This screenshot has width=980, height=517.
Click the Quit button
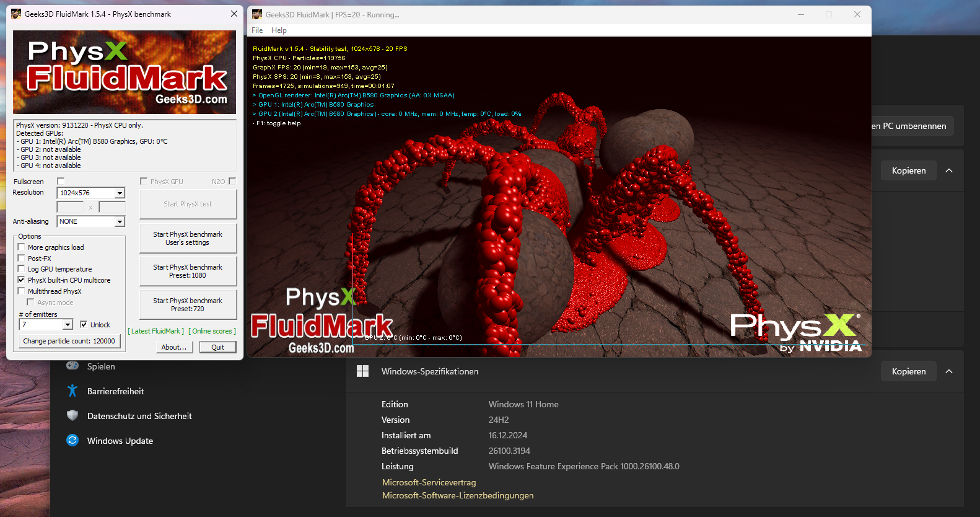pyautogui.click(x=217, y=347)
